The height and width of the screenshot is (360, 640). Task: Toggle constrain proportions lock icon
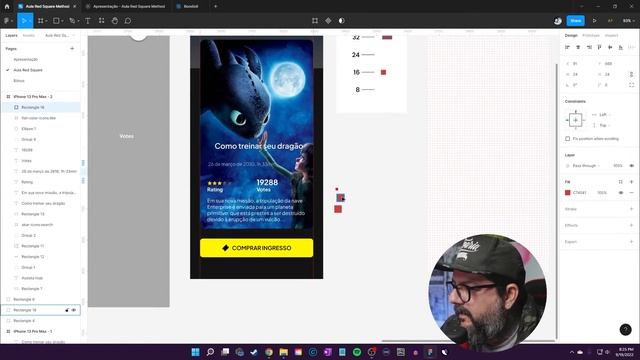(x=631, y=74)
